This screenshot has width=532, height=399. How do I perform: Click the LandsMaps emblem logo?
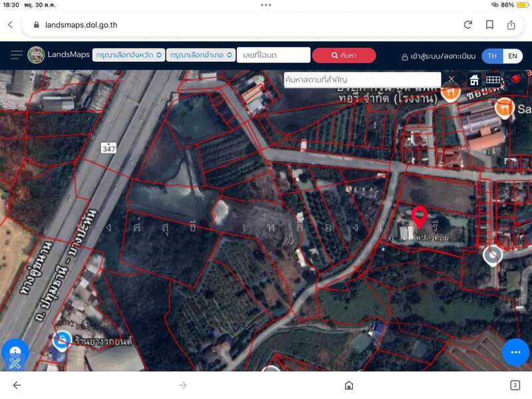click(36, 55)
